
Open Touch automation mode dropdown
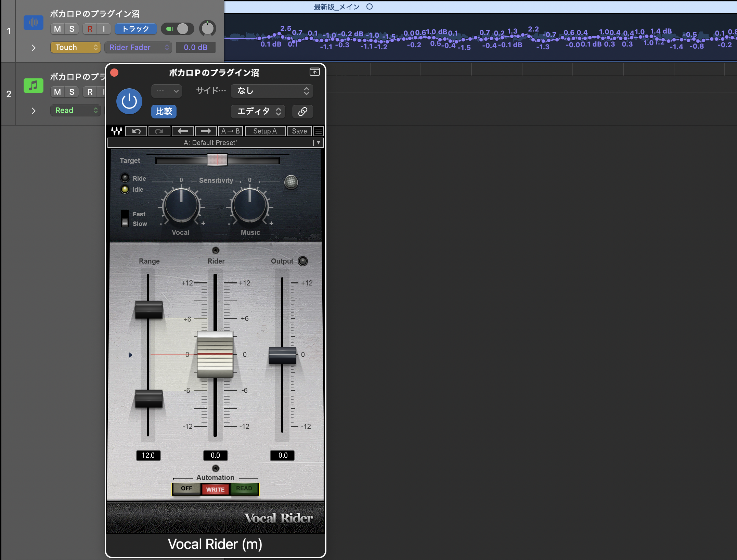75,47
